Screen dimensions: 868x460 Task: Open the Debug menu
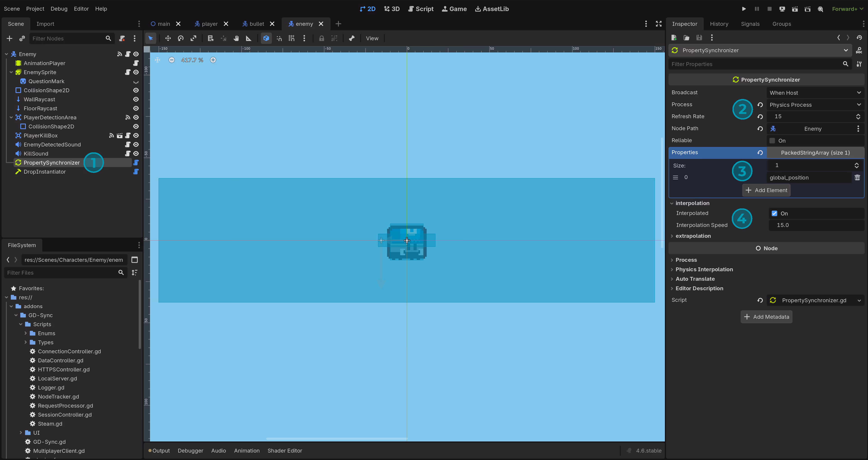pyautogui.click(x=59, y=9)
